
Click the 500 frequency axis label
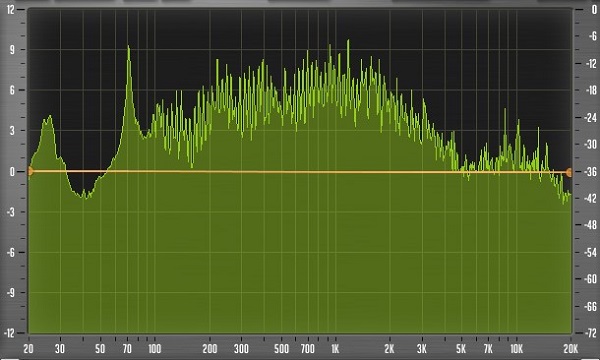[x=281, y=349]
